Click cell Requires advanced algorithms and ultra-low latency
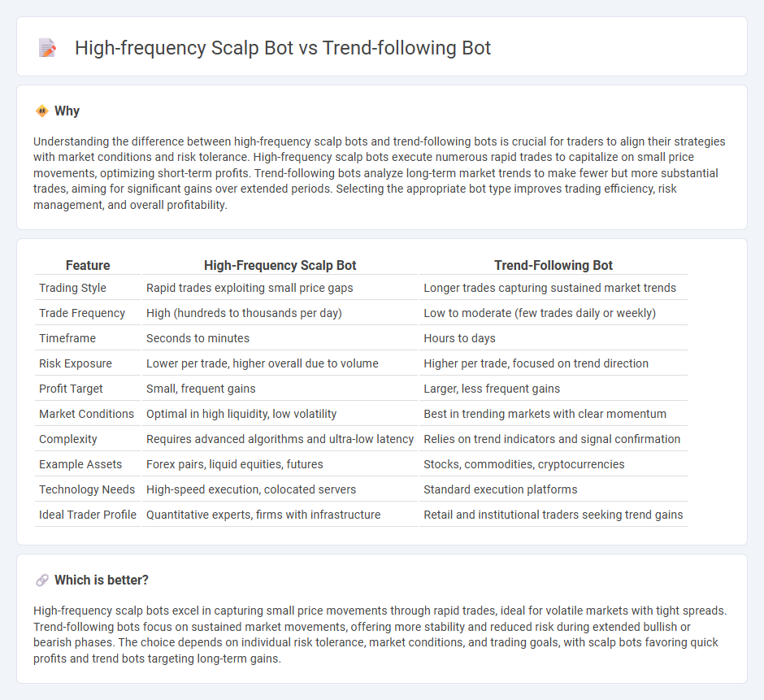The image size is (764, 700). pyautogui.click(x=280, y=439)
